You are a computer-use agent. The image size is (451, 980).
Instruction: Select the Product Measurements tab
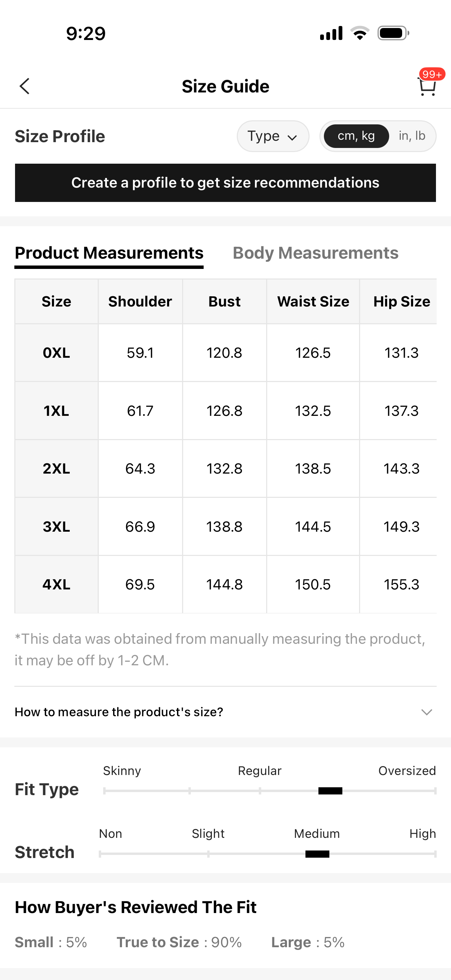click(x=109, y=253)
